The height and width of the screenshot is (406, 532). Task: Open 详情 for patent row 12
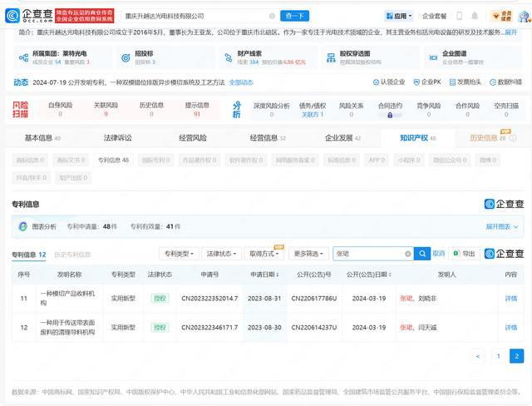click(510, 328)
